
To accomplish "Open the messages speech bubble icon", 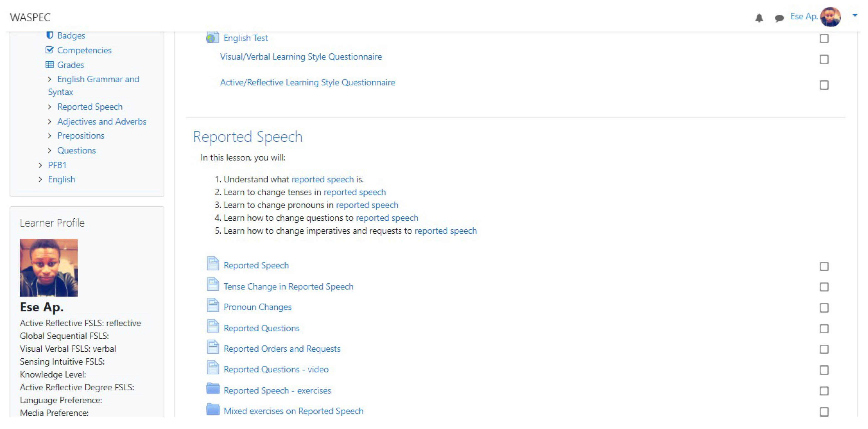I will pyautogui.click(x=779, y=18).
